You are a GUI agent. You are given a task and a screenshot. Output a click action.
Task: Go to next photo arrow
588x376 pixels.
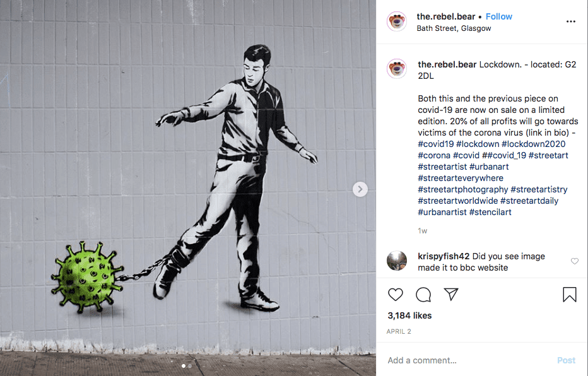click(x=360, y=189)
